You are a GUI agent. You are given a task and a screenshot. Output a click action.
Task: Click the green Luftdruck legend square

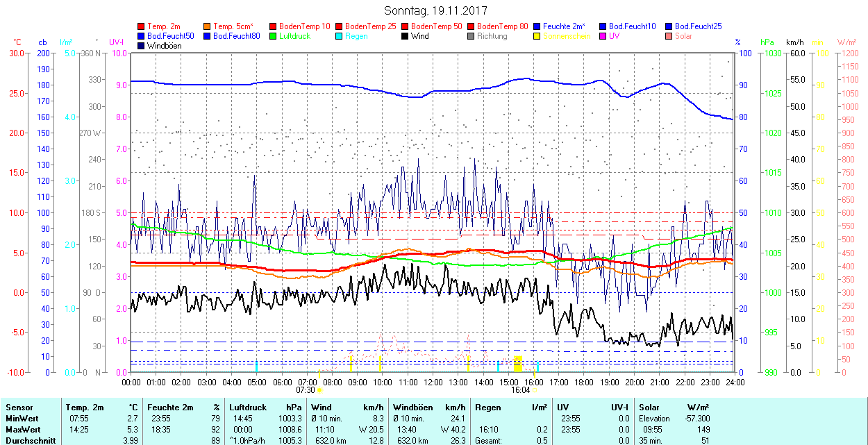[274, 36]
